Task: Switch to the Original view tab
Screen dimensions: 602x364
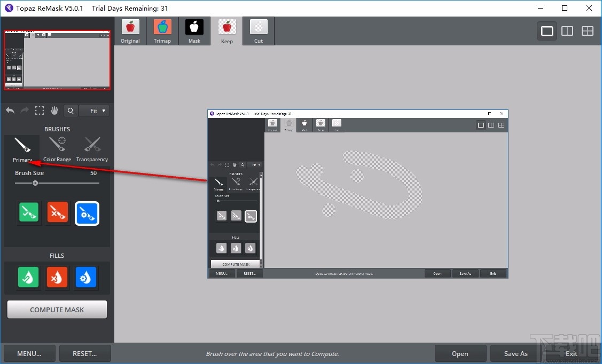Action: click(130, 31)
